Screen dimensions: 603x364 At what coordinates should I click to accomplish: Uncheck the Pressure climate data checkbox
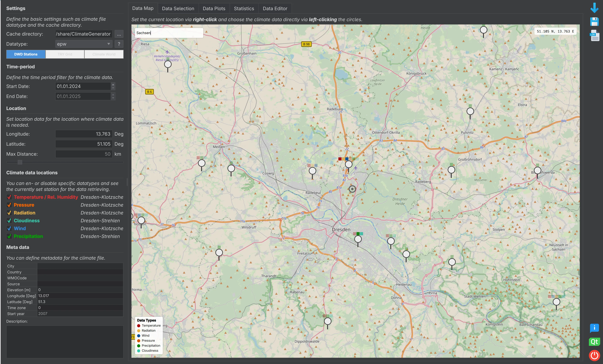[9, 205]
